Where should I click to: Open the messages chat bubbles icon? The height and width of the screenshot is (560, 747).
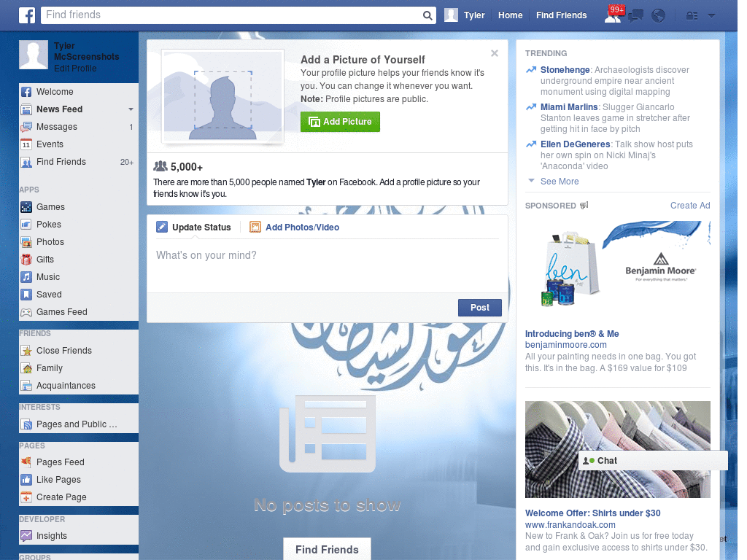[x=635, y=16]
